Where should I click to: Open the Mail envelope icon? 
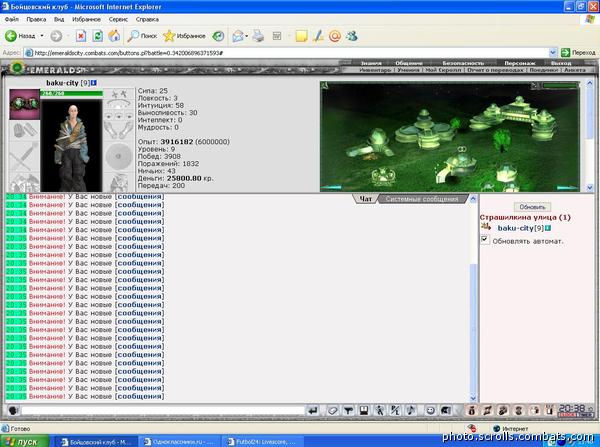(x=238, y=36)
